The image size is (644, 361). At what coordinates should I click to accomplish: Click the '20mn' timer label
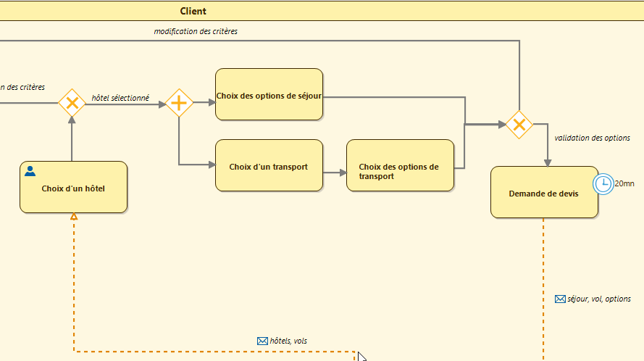pos(624,184)
